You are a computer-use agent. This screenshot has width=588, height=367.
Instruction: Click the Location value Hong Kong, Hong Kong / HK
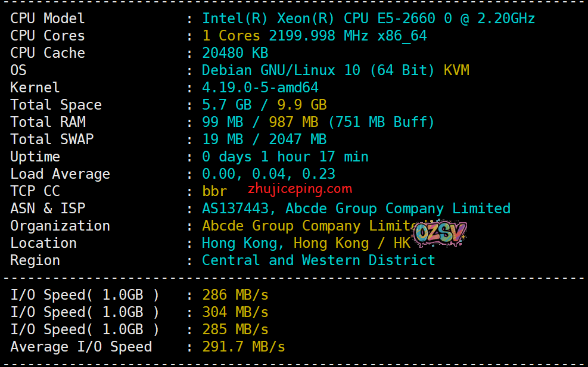tap(306, 243)
